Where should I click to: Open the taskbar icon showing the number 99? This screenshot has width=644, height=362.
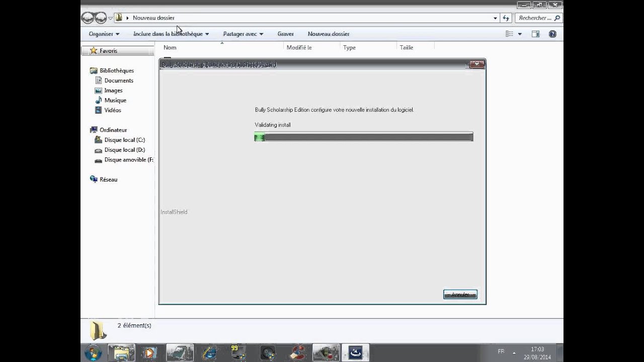coord(237,353)
